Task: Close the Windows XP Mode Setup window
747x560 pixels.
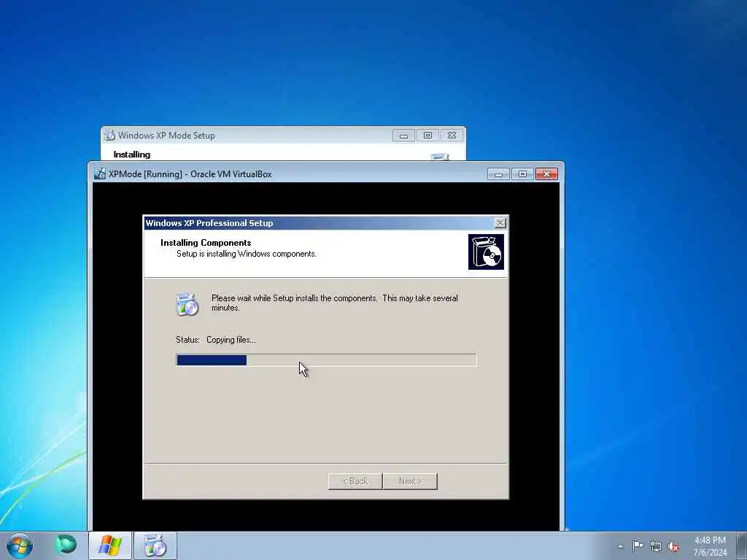Action: click(x=452, y=136)
